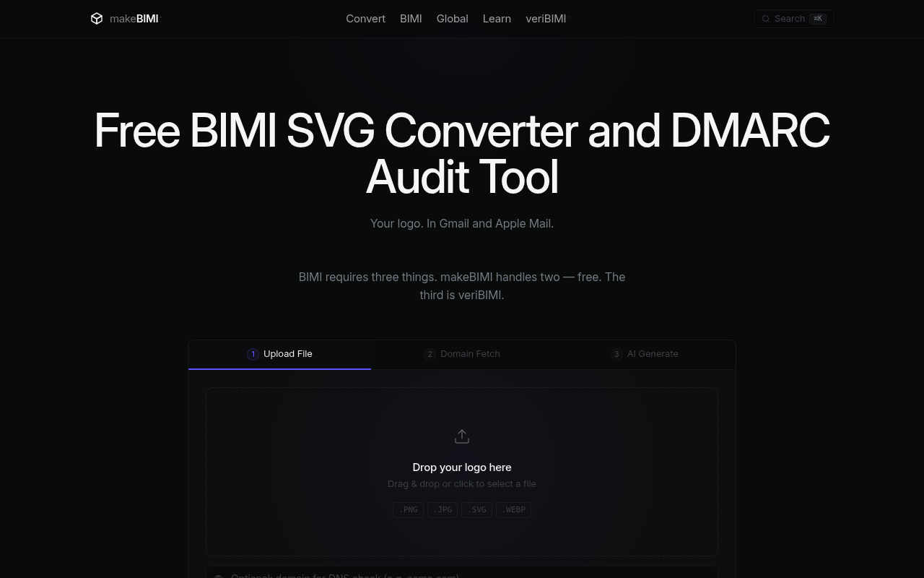
Task: Click the .PNG format tag
Action: click(409, 510)
